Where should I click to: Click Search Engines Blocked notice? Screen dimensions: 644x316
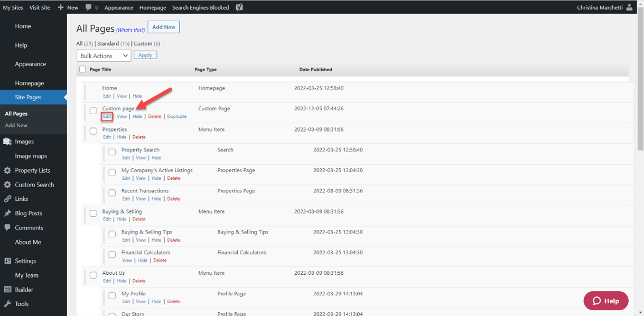201,7
